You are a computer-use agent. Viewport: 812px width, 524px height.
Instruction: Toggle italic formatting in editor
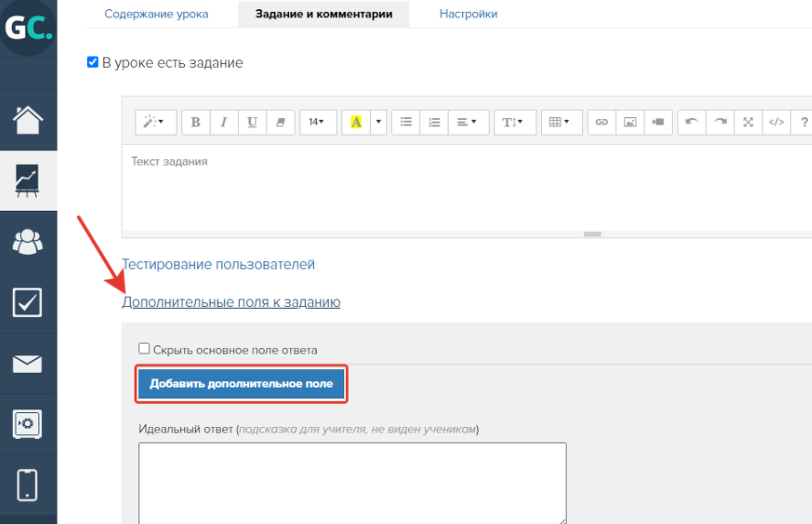point(223,123)
